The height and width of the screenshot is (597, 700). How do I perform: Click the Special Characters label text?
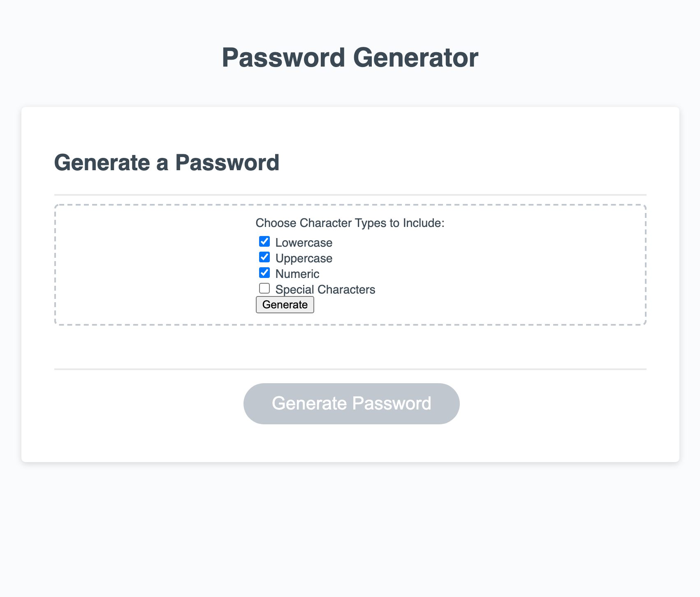pos(325,289)
